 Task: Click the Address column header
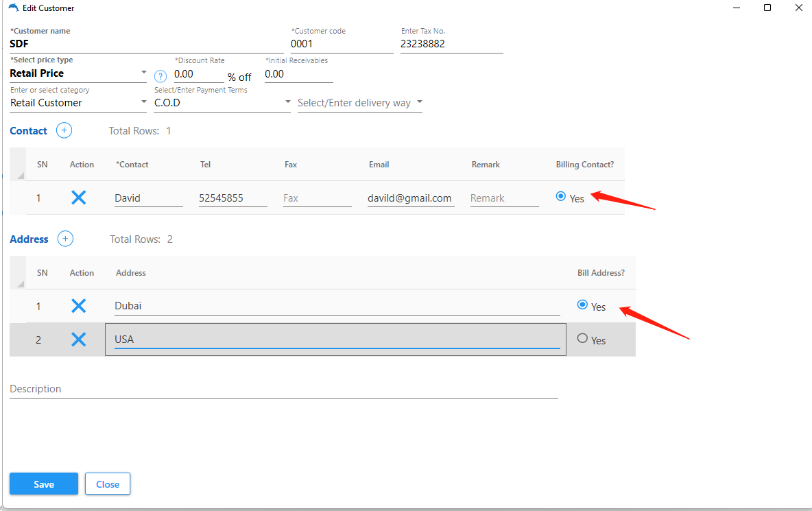(131, 273)
